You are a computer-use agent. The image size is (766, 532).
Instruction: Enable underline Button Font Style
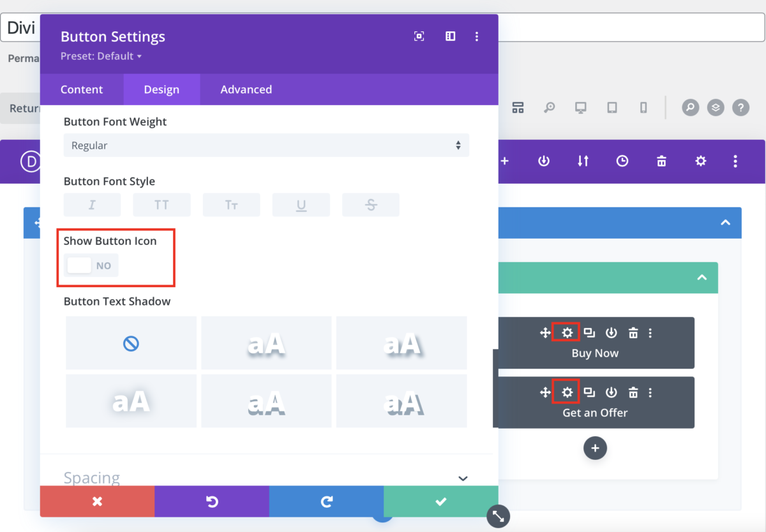[x=301, y=204]
